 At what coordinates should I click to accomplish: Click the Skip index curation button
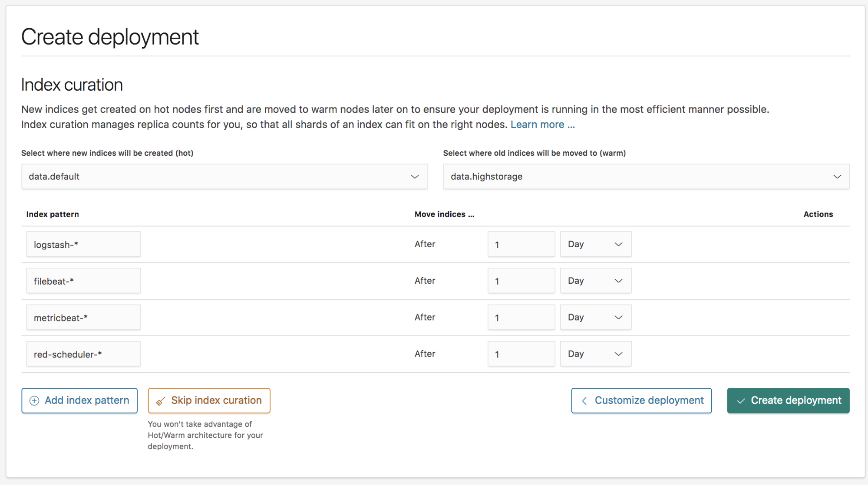coord(209,400)
